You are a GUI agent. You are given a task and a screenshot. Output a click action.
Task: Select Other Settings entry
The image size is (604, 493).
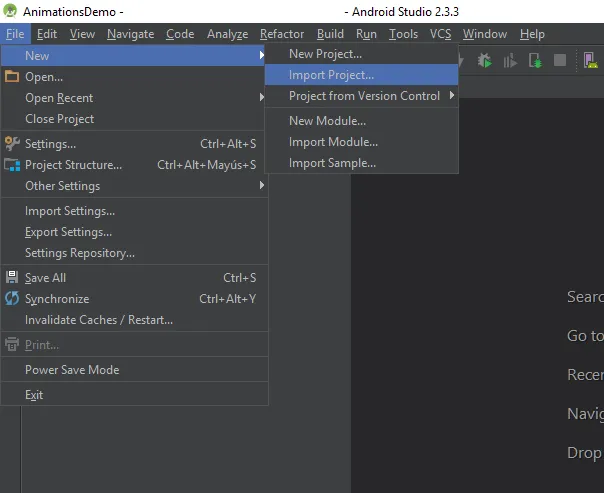click(x=134, y=186)
